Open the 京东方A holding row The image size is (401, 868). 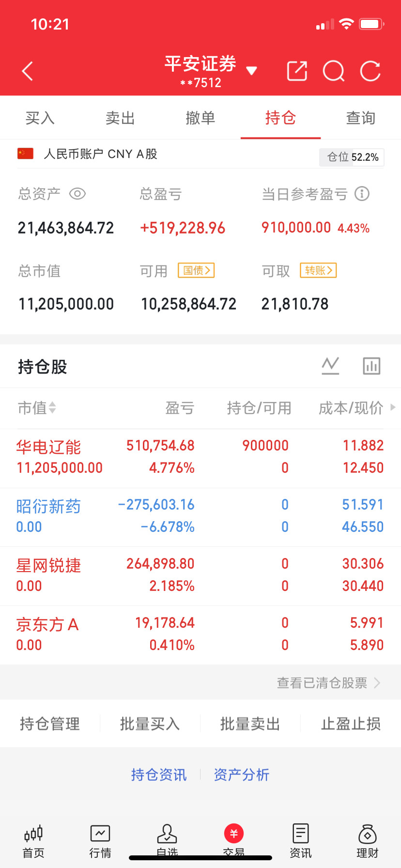point(200,635)
